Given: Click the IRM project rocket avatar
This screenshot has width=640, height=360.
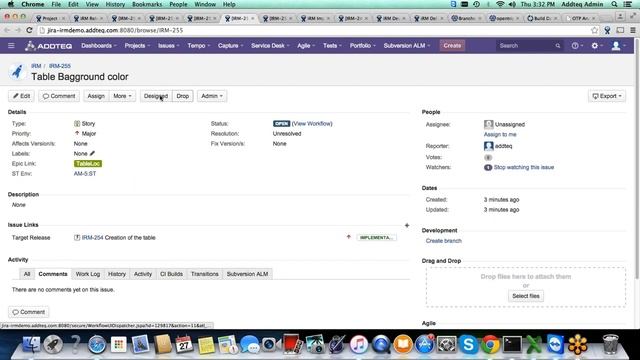Looking at the screenshot, I should 17,72.
